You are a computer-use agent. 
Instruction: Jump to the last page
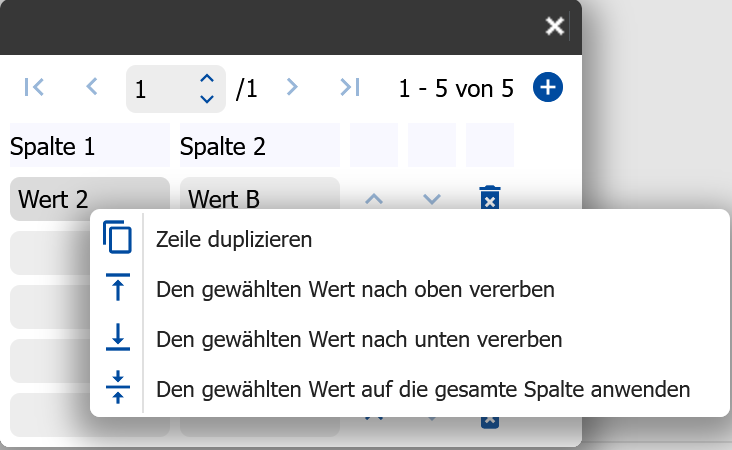point(349,88)
